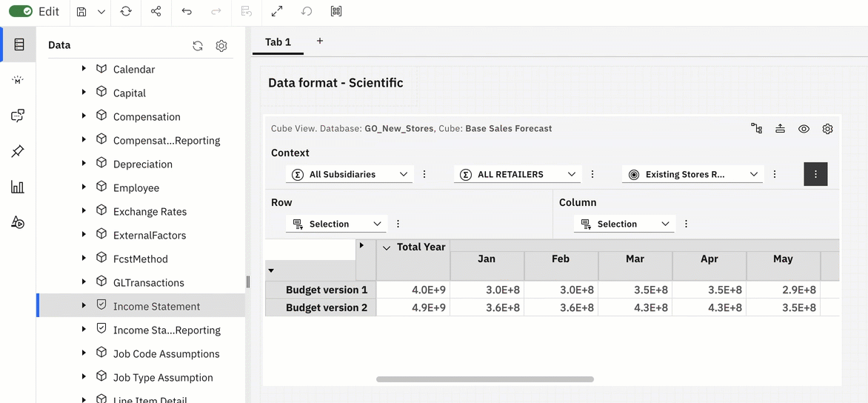Click the Share icon

pos(156,12)
